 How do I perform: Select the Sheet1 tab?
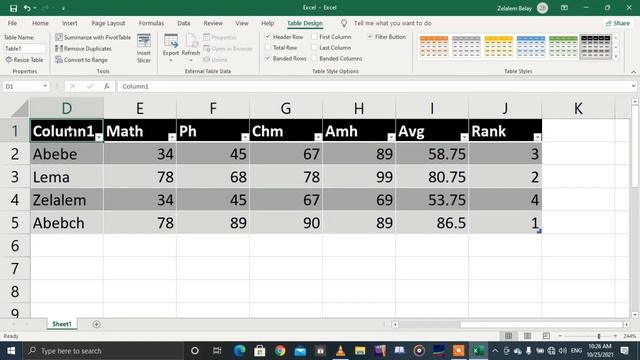click(62, 324)
